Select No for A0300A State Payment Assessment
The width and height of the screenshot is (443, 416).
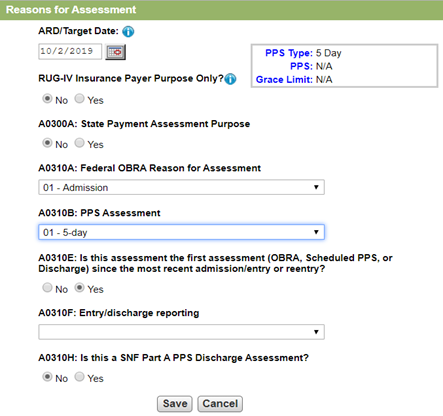click(x=47, y=143)
